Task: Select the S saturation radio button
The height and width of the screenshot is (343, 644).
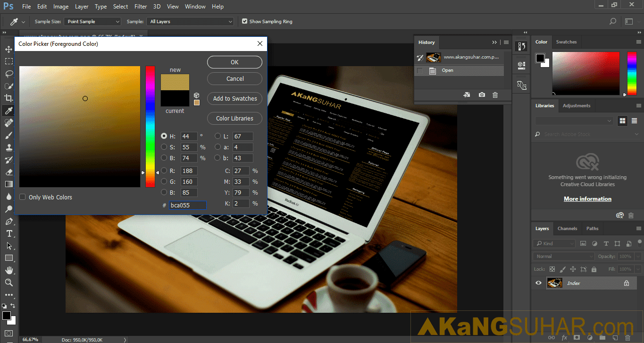Action: point(164,147)
